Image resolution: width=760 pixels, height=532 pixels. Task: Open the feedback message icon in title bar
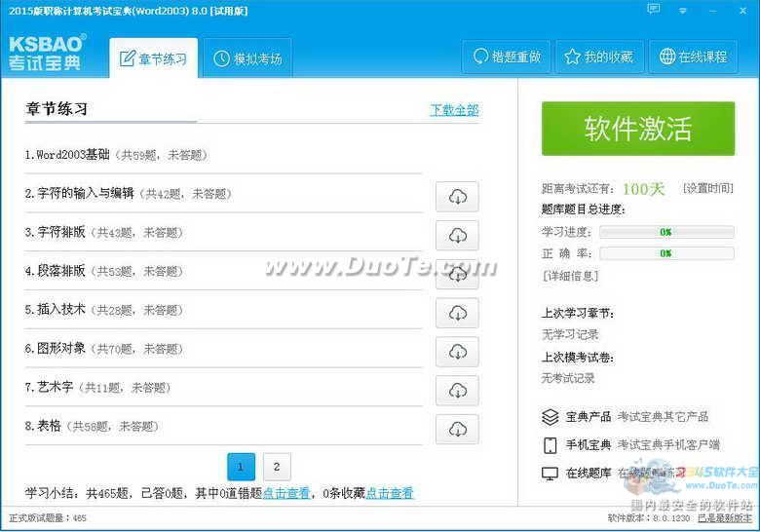[654, 9]
